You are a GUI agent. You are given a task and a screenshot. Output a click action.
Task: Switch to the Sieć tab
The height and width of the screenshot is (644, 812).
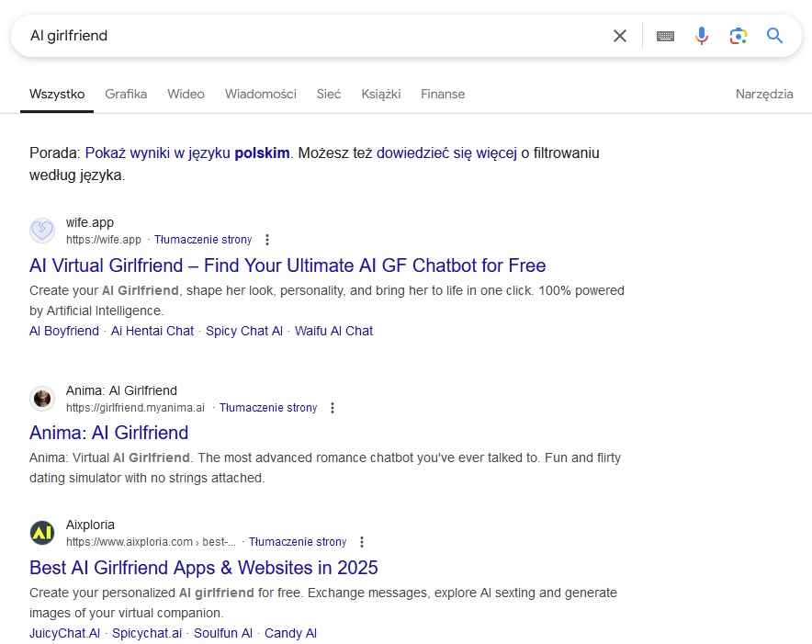[x=329, y=95]
